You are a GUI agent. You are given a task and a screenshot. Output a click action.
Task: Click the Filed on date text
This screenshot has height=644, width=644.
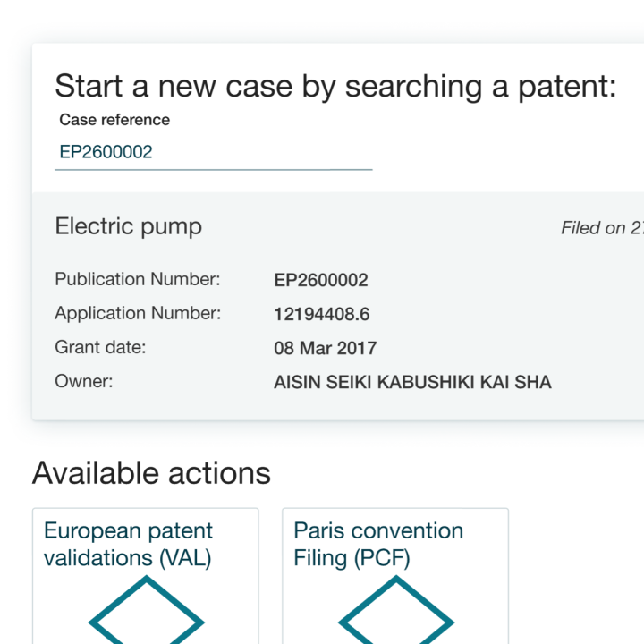click(x=603, y=228)
